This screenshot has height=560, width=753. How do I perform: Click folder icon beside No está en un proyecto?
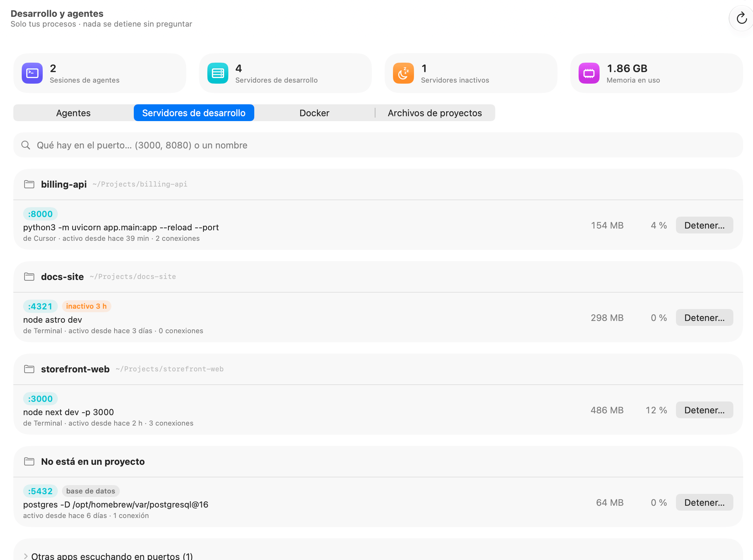click(29, 461)
